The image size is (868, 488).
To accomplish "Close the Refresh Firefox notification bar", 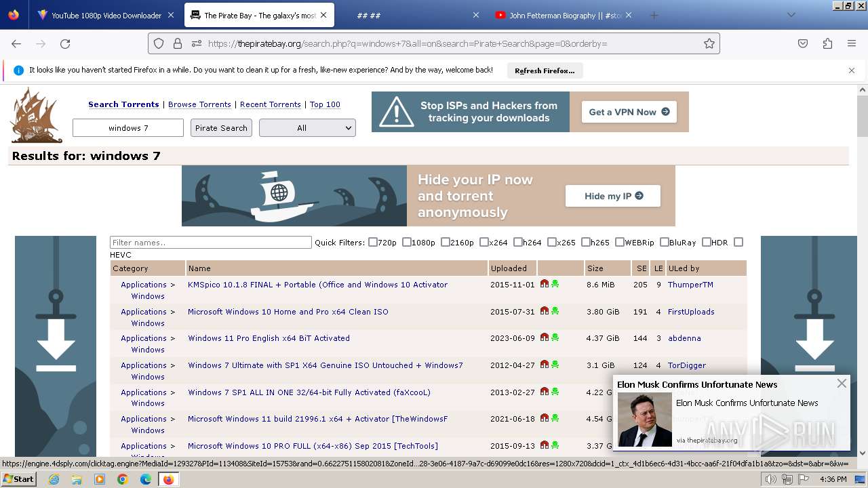I will coord(852,70).
